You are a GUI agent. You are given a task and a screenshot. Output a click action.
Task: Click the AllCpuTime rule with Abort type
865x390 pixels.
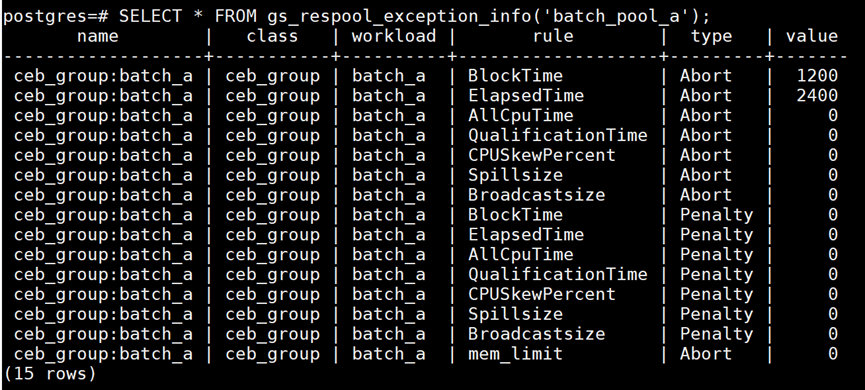click(x=521, y=115)
